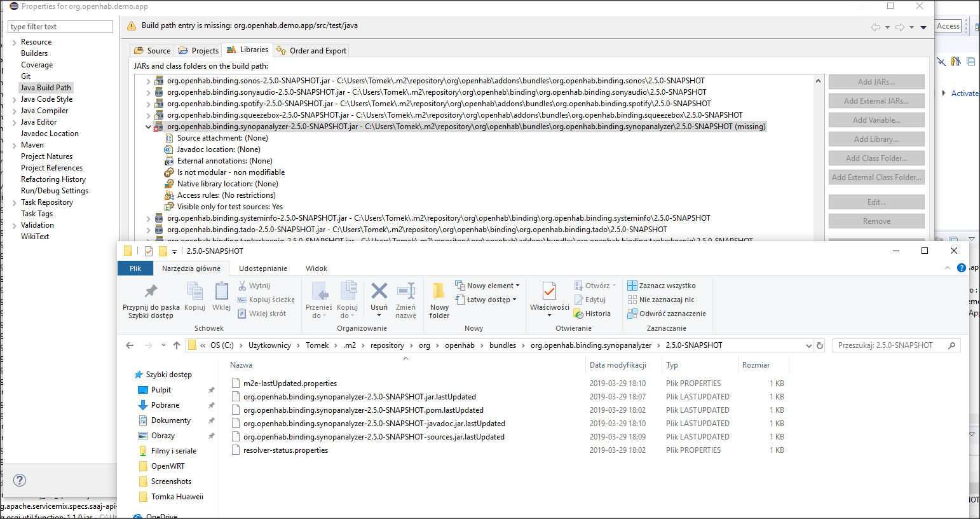
Task: Click the forward arrow in the Properties dialog header
Action: pos(900,27)
